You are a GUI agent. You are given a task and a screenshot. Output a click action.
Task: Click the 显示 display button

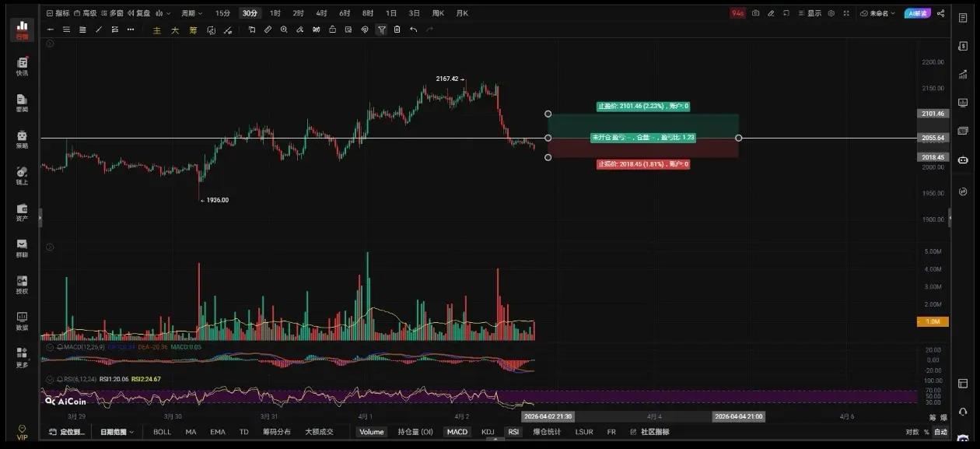(x=810, y=13)
